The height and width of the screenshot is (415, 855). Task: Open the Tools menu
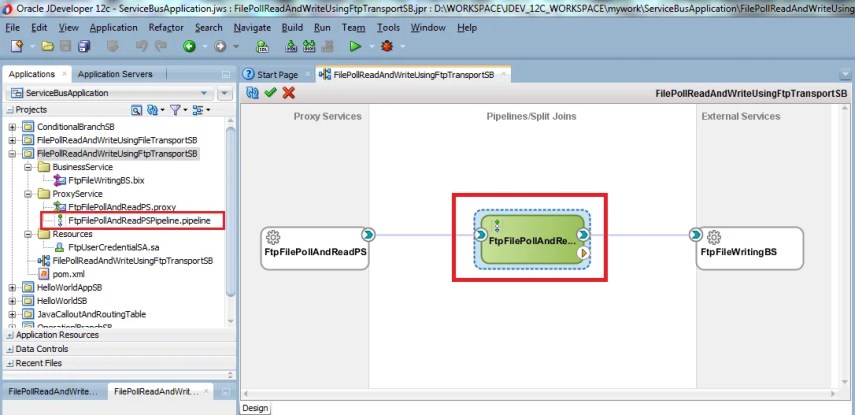pyautogui.click(x=388, y=27)
